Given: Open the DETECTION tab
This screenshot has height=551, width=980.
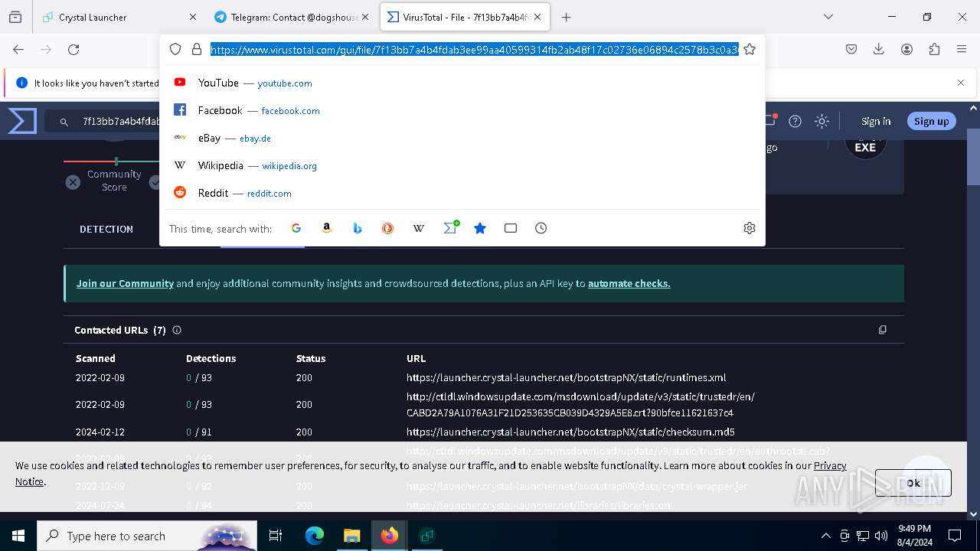Looking at the screenshot, I should [106, 229].
